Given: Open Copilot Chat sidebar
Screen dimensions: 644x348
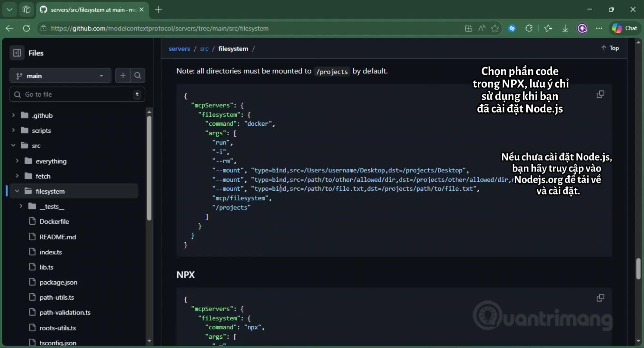Looking at the screenshot, I should [x=624, y=28].
